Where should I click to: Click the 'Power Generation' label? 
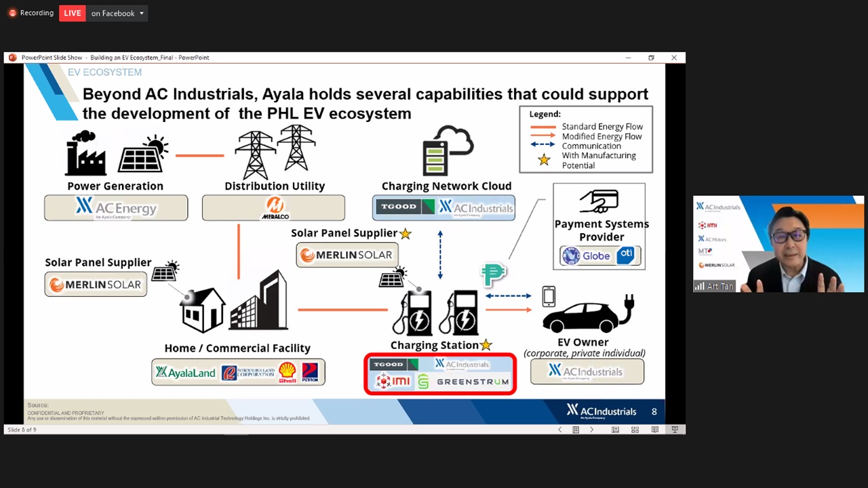point(115,186)
